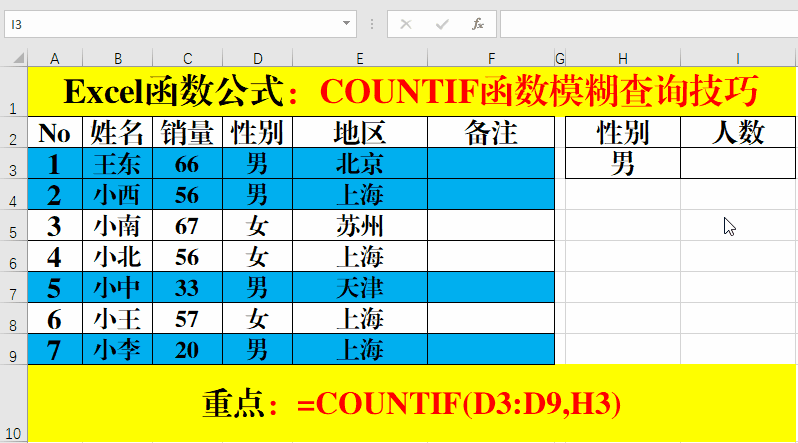
Task: Click the sales cell '57'
Action: point(187,319)
